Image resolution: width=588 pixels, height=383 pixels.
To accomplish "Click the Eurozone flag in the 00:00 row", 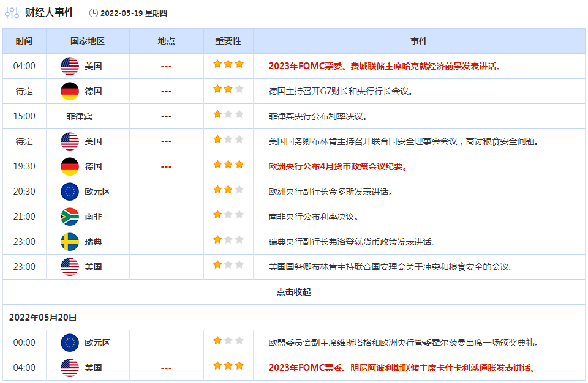I will pos(70,343).
